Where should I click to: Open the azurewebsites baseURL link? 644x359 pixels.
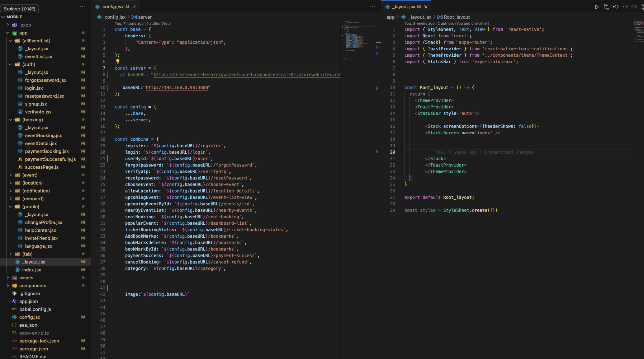[x=247, y=75]
